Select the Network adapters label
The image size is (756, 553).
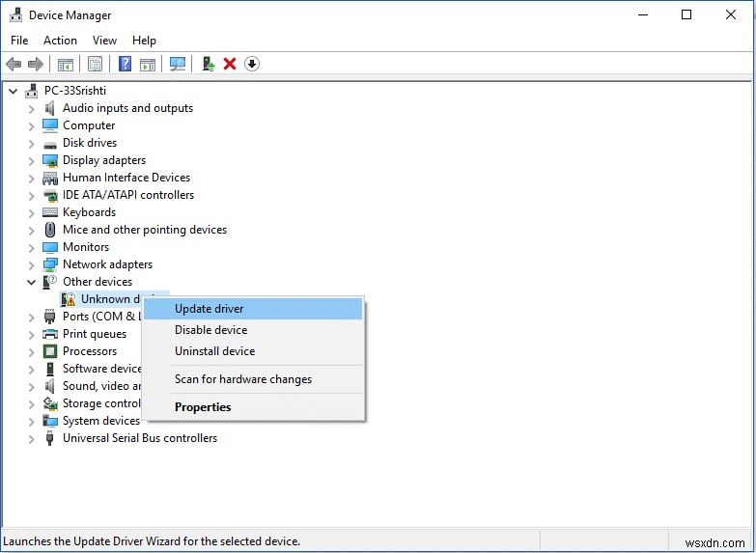(x=107, y=264)
